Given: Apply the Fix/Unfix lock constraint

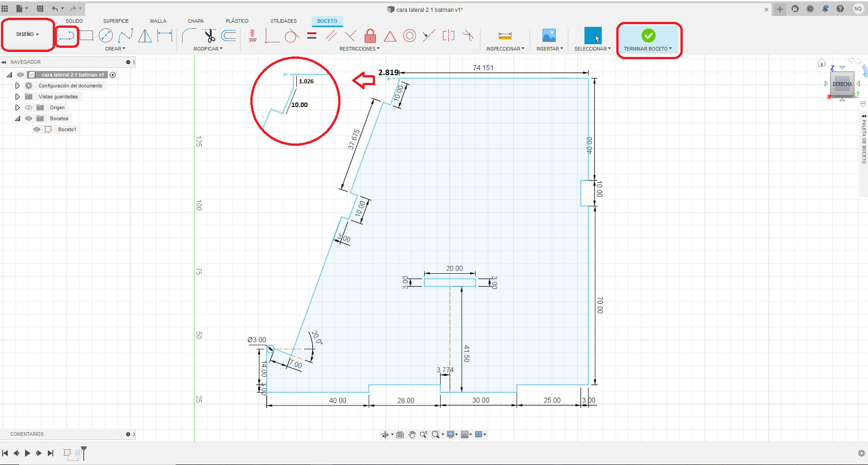Looking at the screenshot, I should [x=371, y=36].
